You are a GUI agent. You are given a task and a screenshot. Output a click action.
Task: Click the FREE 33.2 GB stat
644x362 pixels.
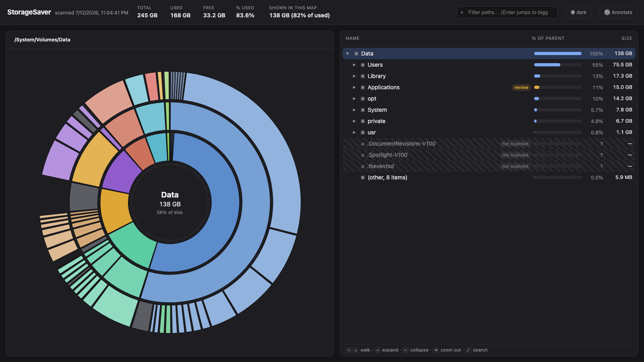pyautogui.click(x=214, y=12)
